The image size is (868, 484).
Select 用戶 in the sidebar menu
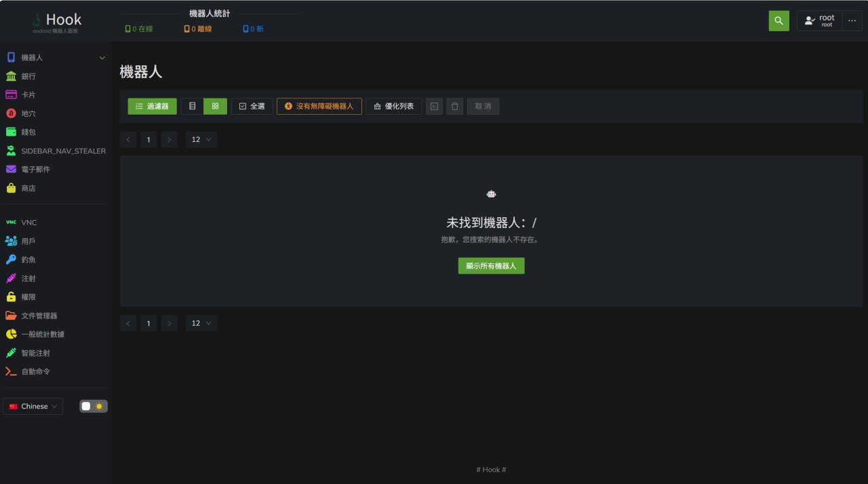pos(28,241)
